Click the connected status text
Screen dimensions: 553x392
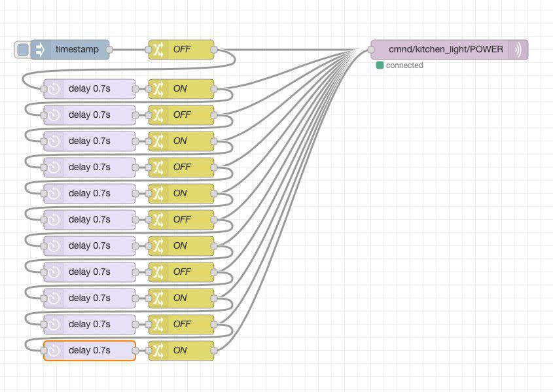click(404, 65)
